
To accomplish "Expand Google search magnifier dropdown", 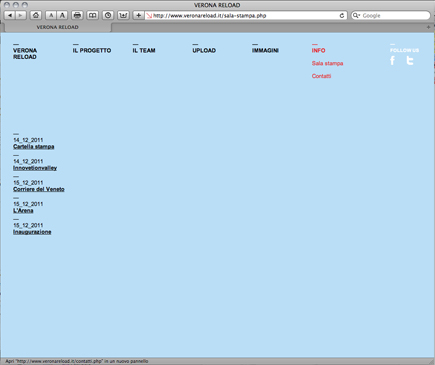I will tap(356, 16).
